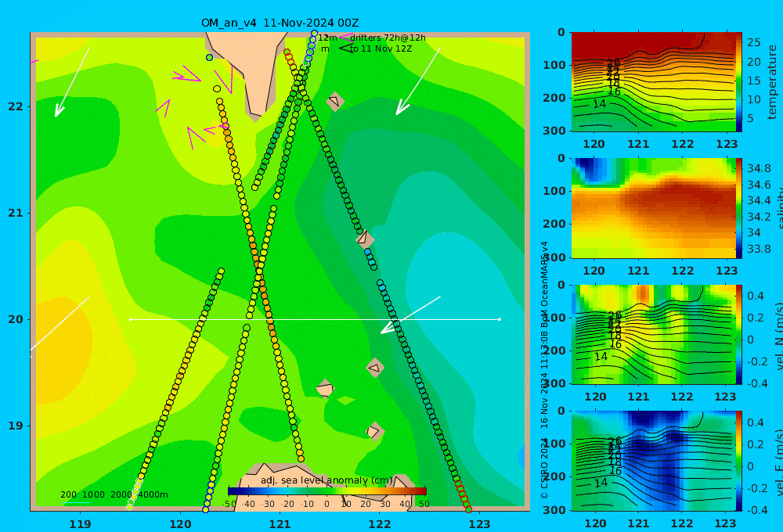This screenshot has width=783, height=532.
Task: Click depth tick 100 on salinity panel
Action: [554, 191]
